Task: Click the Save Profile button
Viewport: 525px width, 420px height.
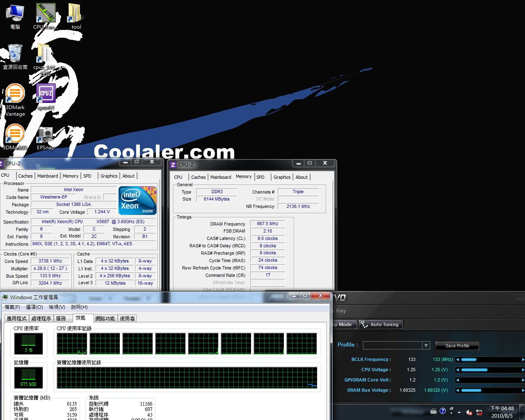Action: pyautogui.click(x=457, y=346)
